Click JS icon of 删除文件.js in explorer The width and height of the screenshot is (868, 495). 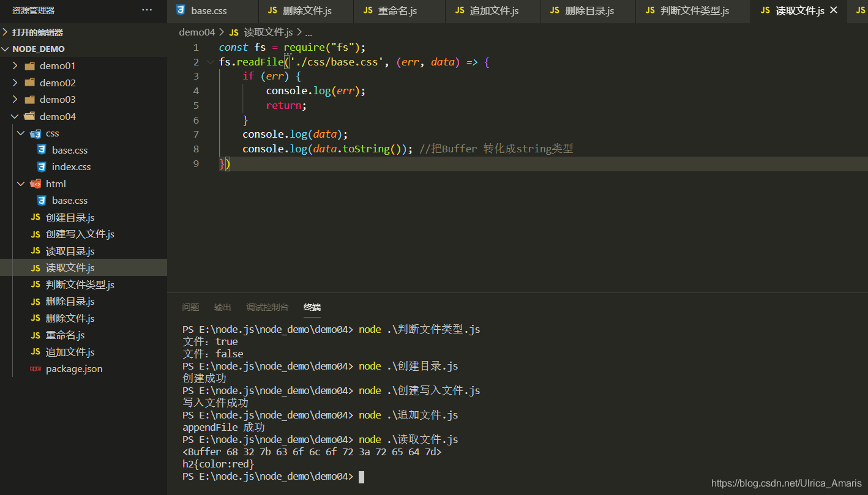36,318
